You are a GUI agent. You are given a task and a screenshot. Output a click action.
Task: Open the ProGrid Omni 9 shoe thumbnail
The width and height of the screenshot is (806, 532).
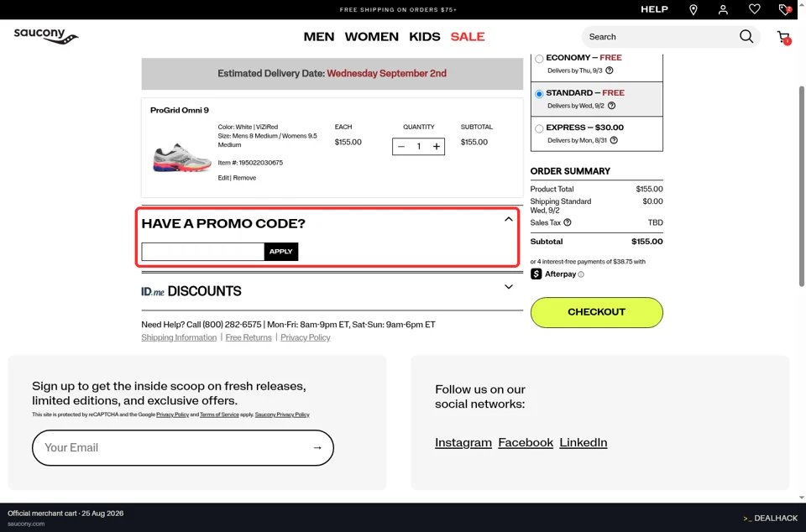point(182,157)
